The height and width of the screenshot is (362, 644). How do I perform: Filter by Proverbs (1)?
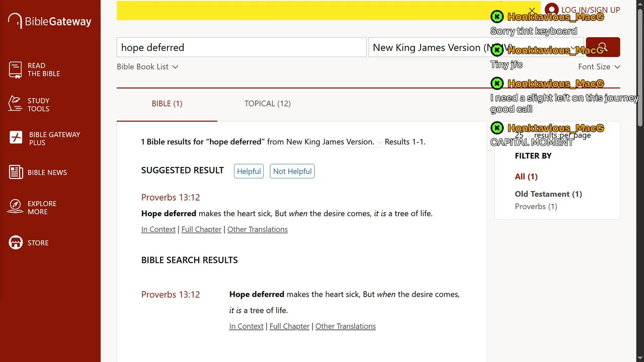536,207
